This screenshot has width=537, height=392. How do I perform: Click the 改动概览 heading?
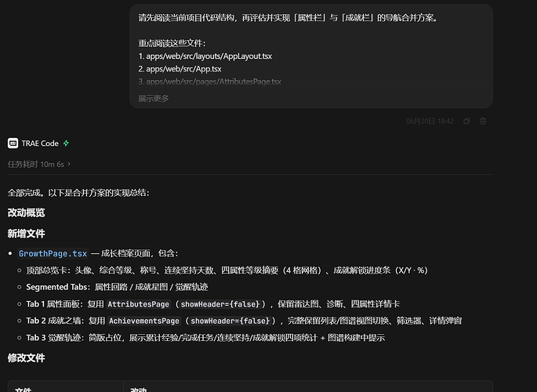click(x=27, y=212)
